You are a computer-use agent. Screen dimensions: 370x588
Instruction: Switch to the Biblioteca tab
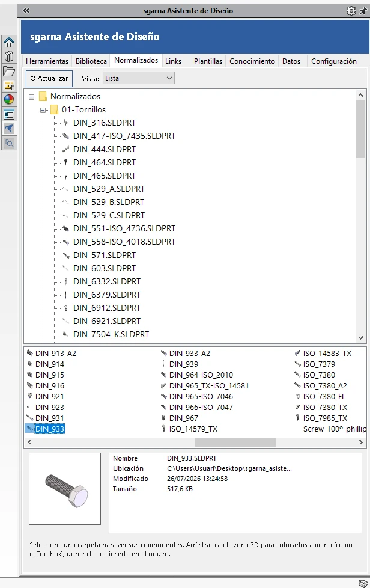pyautogui.click(x=91, y=61)
